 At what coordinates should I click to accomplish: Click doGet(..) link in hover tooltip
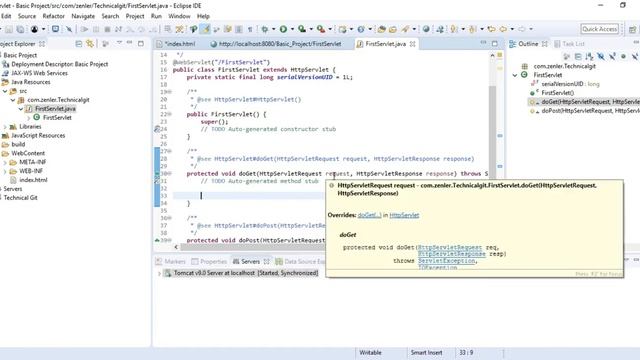[369, 215]
